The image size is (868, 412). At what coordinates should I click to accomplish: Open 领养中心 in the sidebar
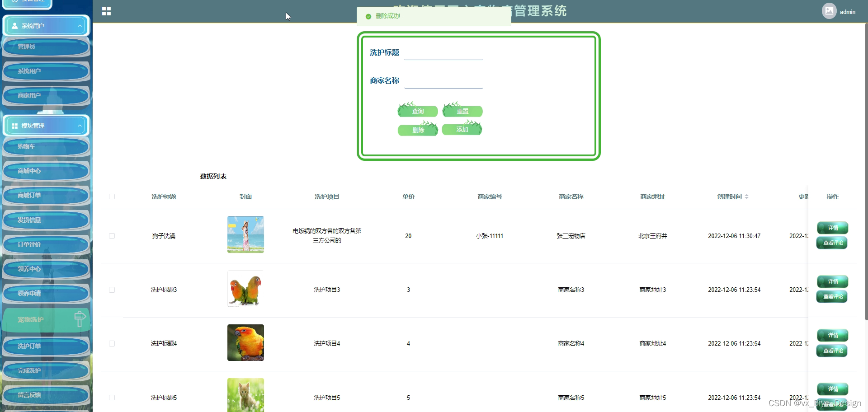point(46,269)
